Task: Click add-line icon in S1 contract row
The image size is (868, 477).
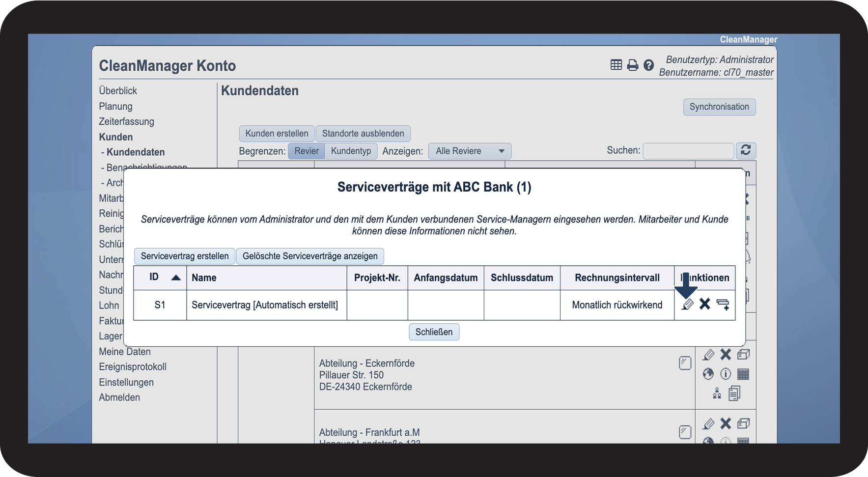Action: click(723, 305)
